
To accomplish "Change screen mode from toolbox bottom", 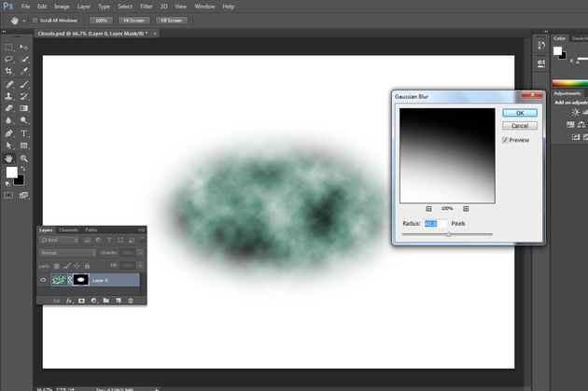I will [x=23, y=195].
